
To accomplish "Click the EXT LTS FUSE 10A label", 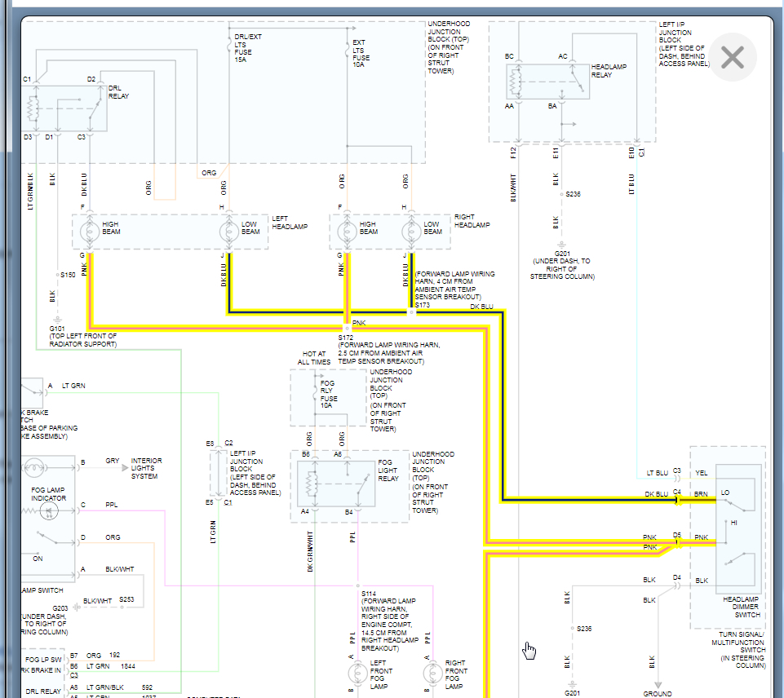I will [361, 54].
